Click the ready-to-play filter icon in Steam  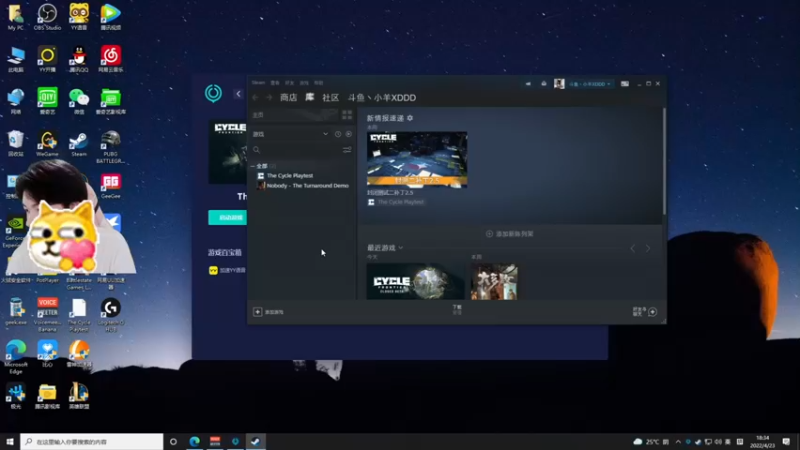[x=348, y=134]
